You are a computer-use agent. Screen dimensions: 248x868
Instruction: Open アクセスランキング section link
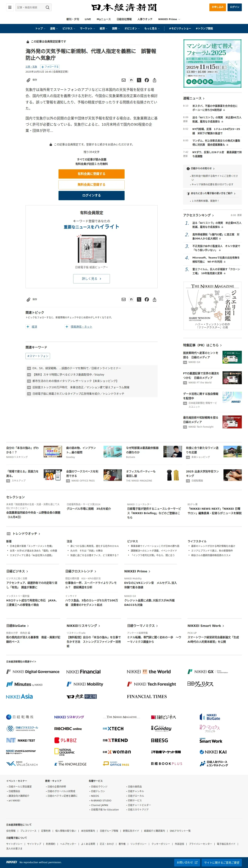pyautogui.click(x=198, y=215)
